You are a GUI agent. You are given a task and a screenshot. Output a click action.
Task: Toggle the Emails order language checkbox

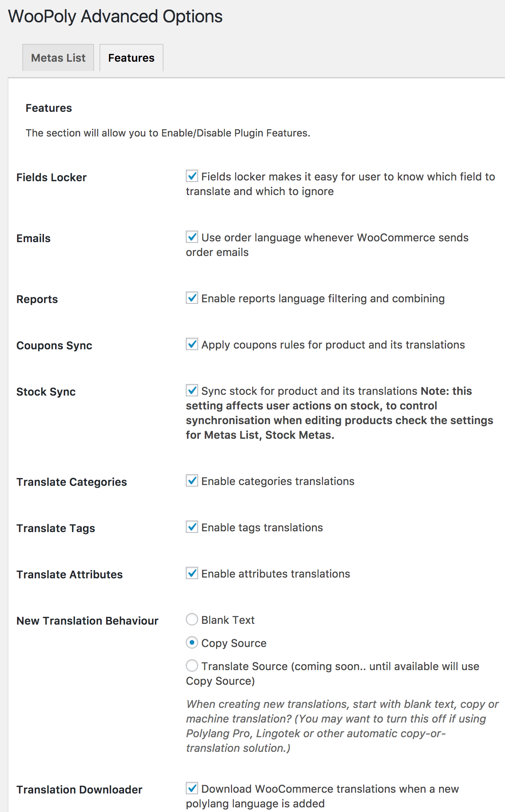pos(192,237)
